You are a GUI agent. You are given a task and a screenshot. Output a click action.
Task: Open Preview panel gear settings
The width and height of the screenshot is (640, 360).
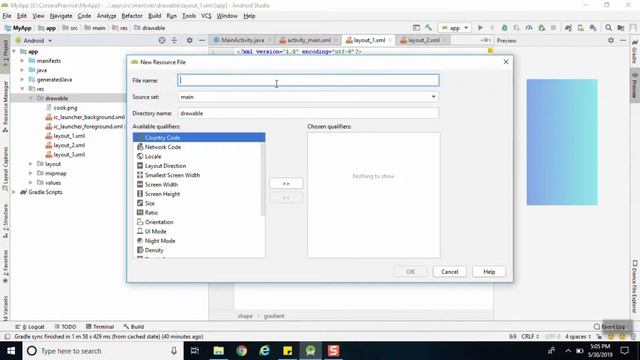click(x=611, y=40)
